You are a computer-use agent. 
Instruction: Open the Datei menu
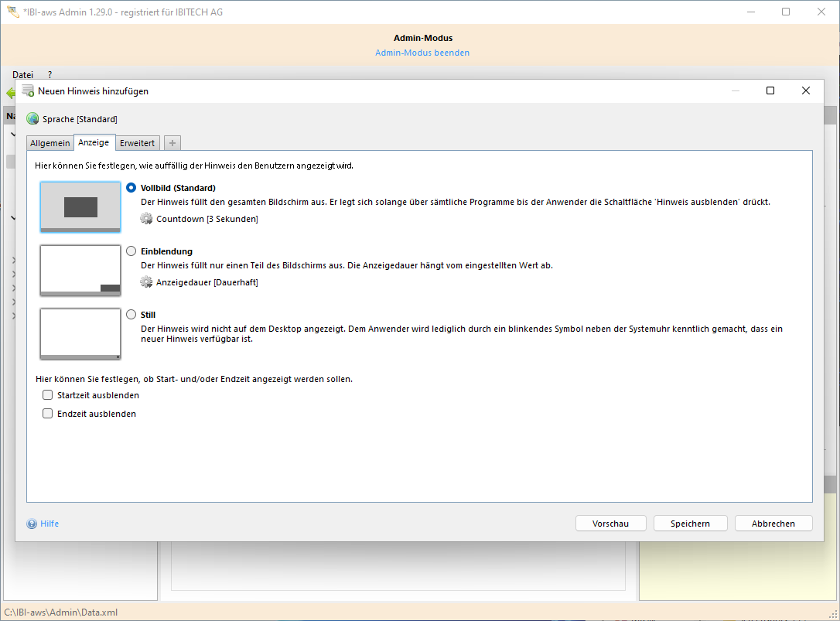22,75
